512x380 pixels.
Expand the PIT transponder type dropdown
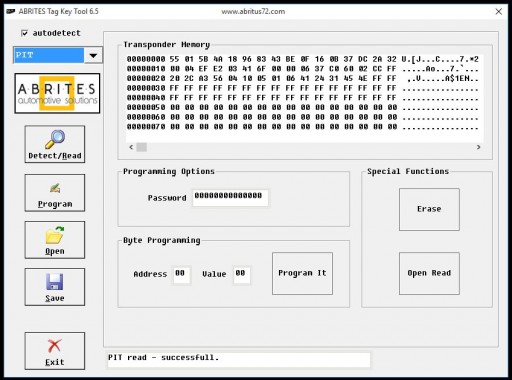93,55
